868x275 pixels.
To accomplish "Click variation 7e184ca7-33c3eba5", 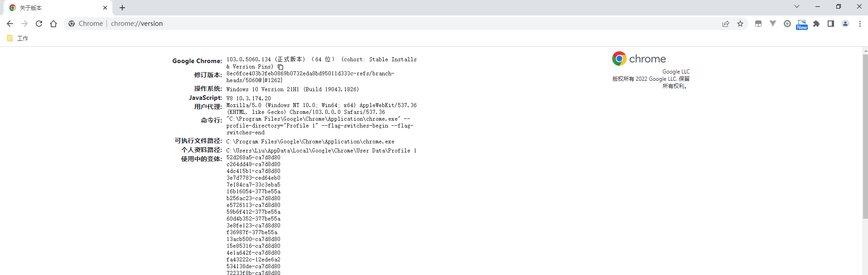I will pos(253,185).
